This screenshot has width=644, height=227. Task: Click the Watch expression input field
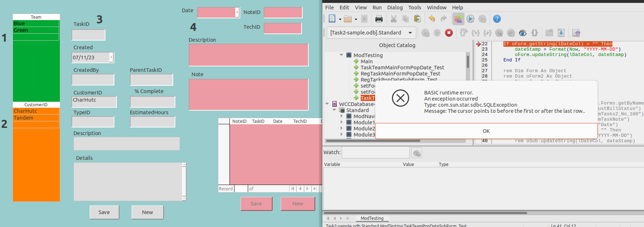375,152
